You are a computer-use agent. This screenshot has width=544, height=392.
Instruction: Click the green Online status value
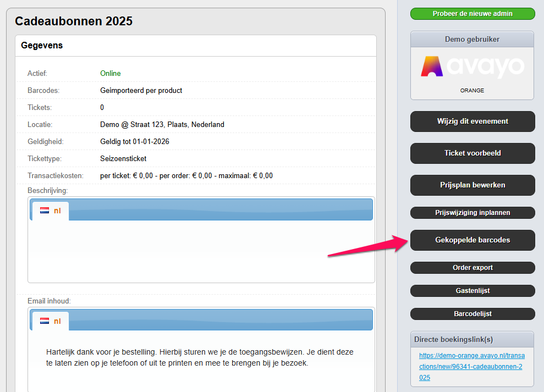(111, 73)
